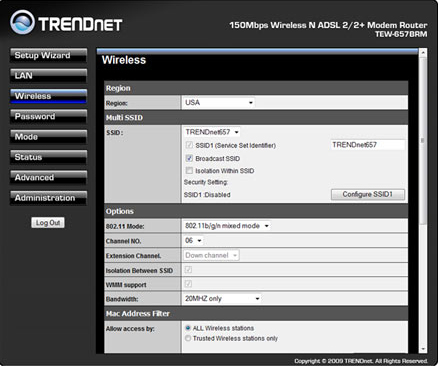This screenshot has width=438, height=366.
Task: Select ALL Wireless stations radio button
Action: point(188,328)
